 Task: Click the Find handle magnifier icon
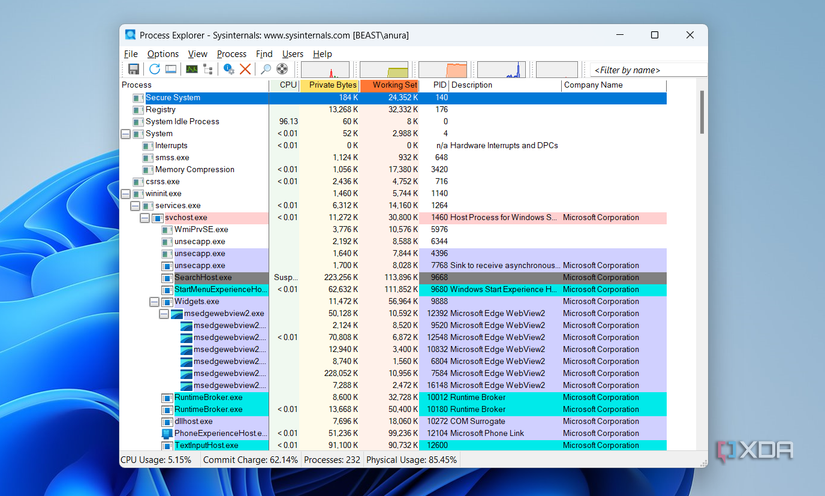(266, 69)
